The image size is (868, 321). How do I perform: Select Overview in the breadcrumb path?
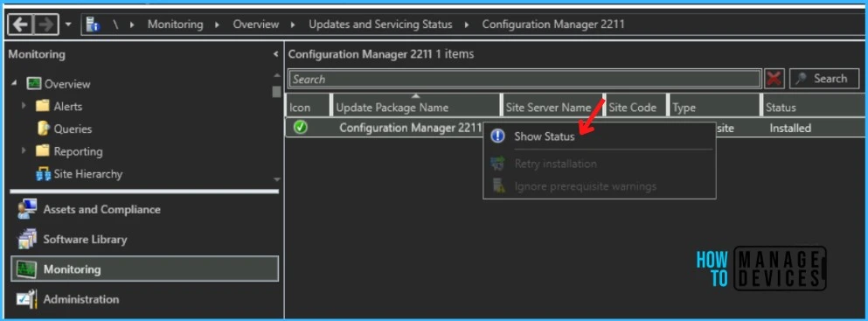(256, 24)
